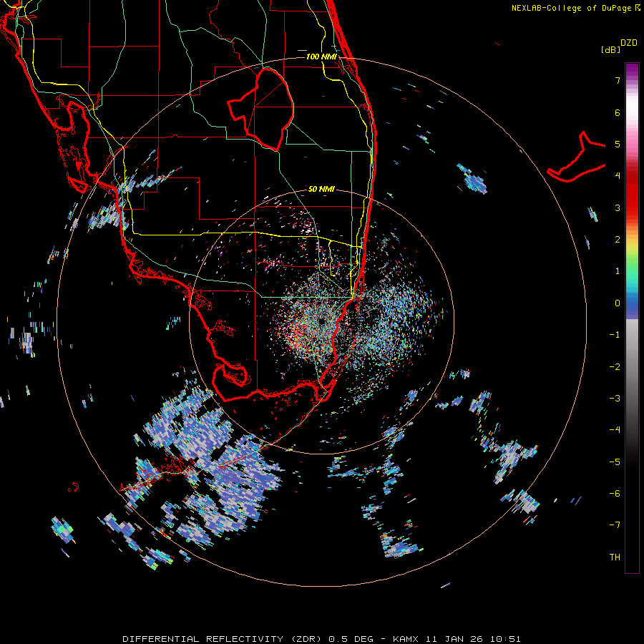Click the Lake Okeechobee red outline
The image size is (644, 644).
click(260, 109)
